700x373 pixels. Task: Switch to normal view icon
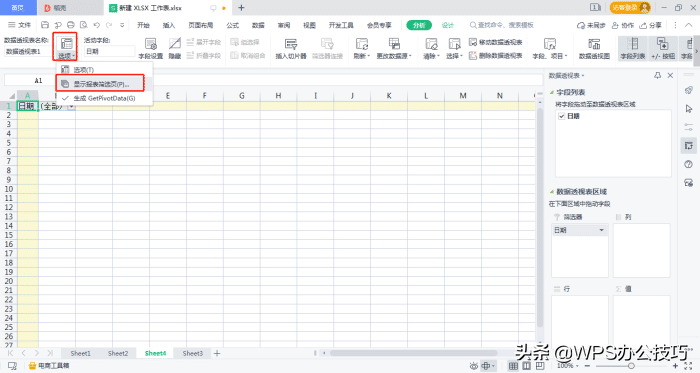point(513,366)
